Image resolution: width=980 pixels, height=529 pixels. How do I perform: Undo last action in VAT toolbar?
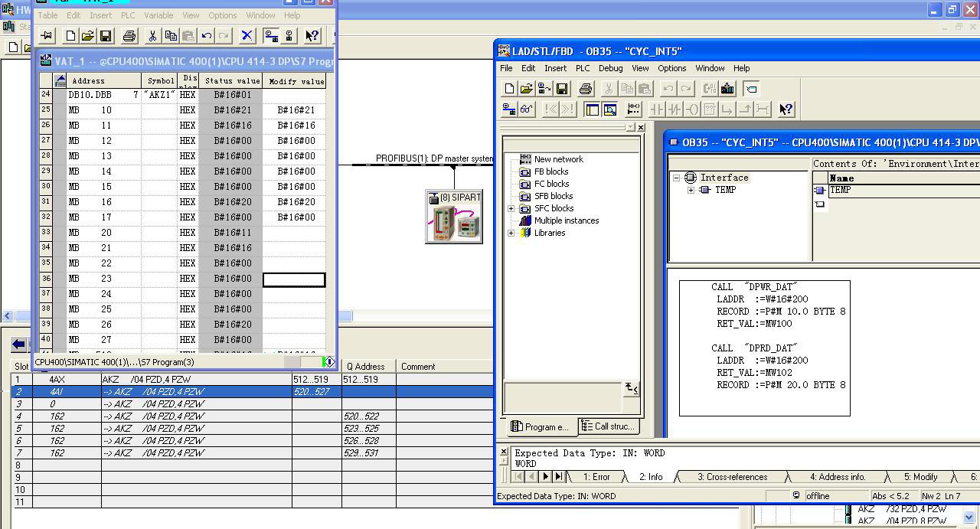(x=206, y=35)
